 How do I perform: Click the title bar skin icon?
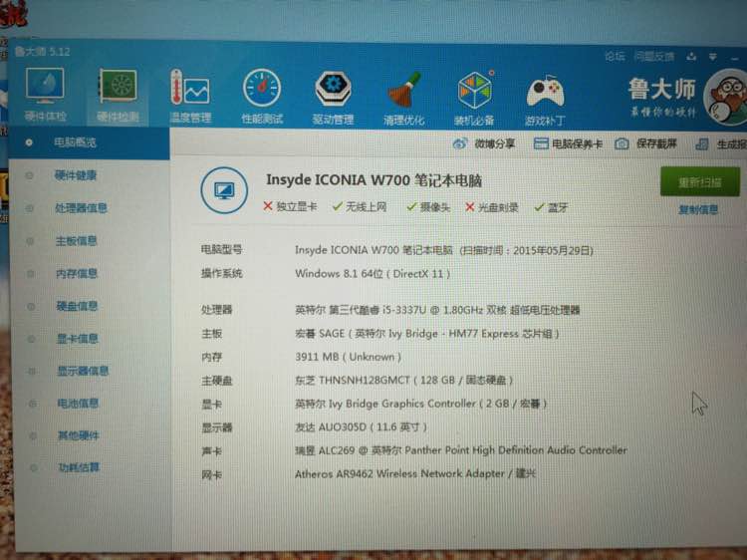point(691,57)
